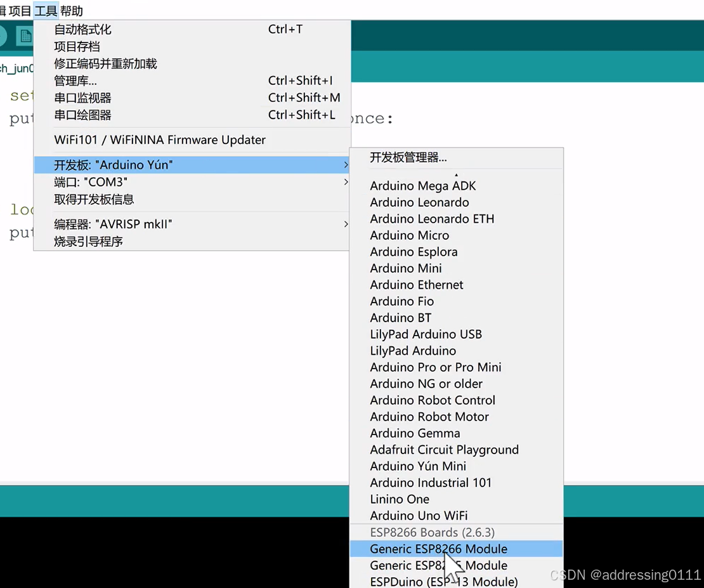Open the 工具 menu in menu bar

46,10
